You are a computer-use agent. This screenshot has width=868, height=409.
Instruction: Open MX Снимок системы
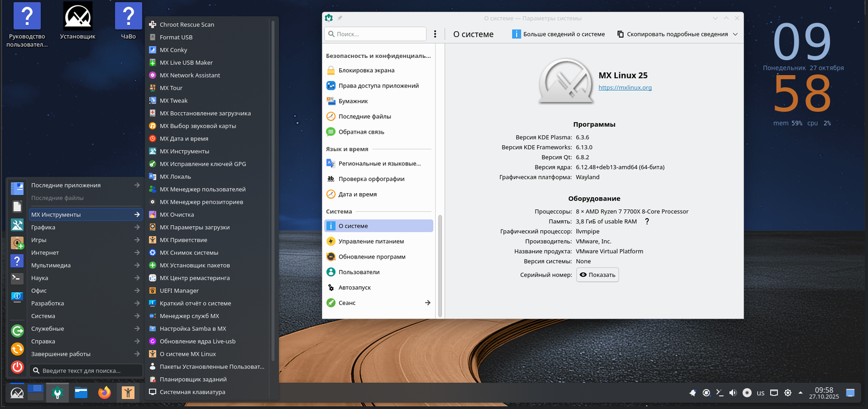[x=208, y=253]
